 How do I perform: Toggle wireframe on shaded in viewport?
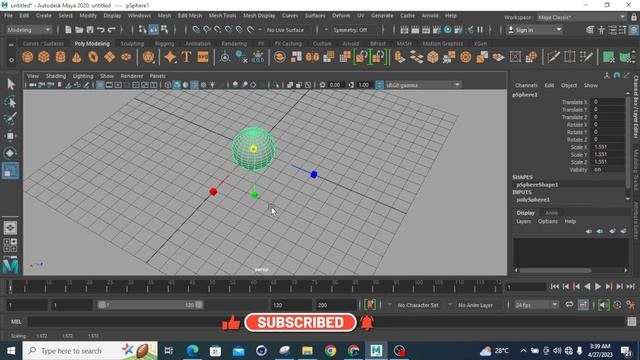coord(194,85)
